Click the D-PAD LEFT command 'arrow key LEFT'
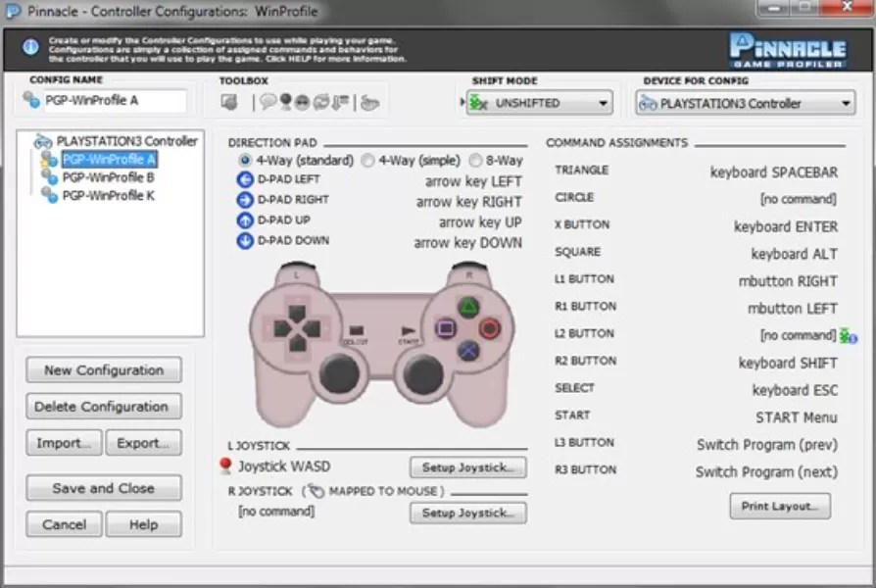 point(473,181)
